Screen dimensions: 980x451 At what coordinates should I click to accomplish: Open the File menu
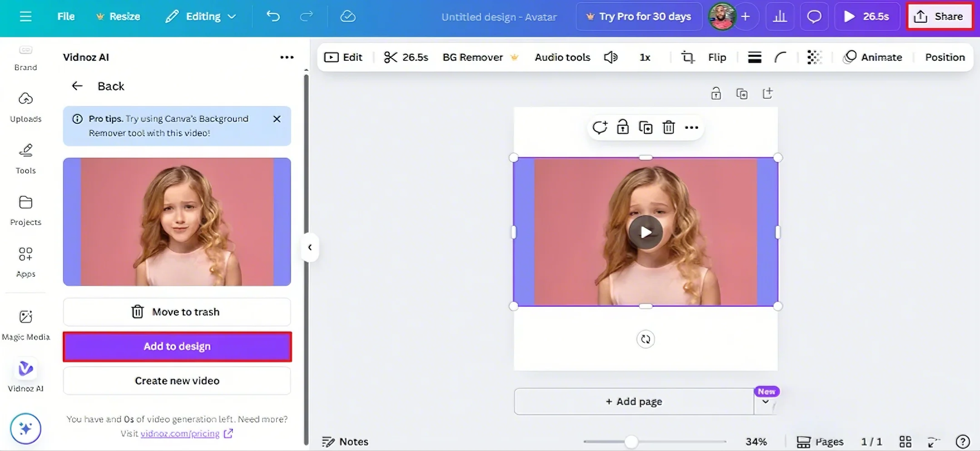(x=66, y=16)
